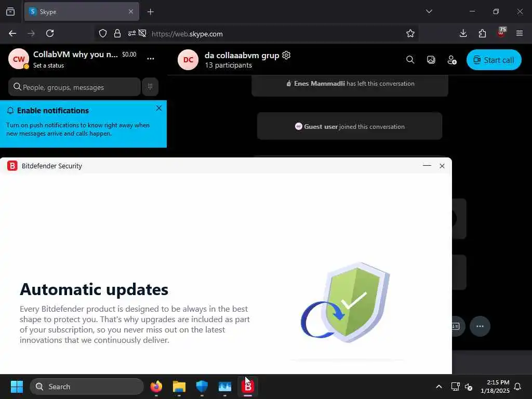Click the muted volume tray icon
The image size is (532, 399).
469,387
